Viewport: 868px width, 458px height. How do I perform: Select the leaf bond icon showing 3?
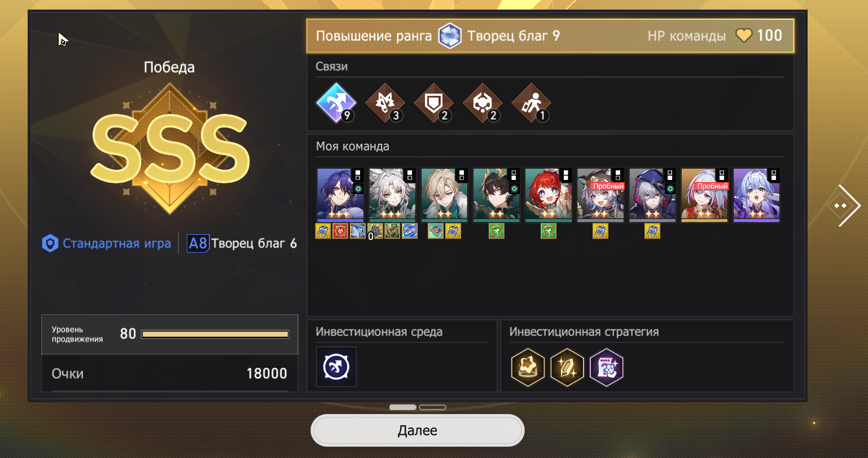385,103
